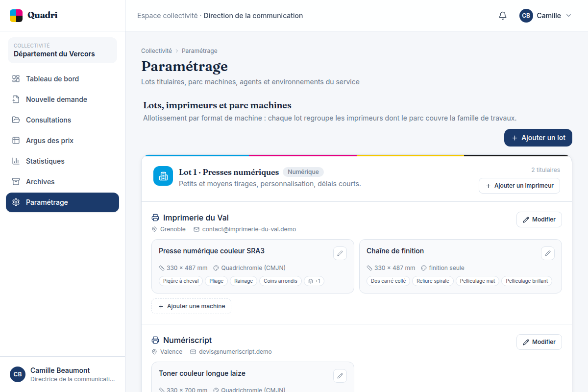The height and width of the screenshot is (392, 588).
Task: Open Département du Vercors collectivité selector
Action: click(62, 50)
